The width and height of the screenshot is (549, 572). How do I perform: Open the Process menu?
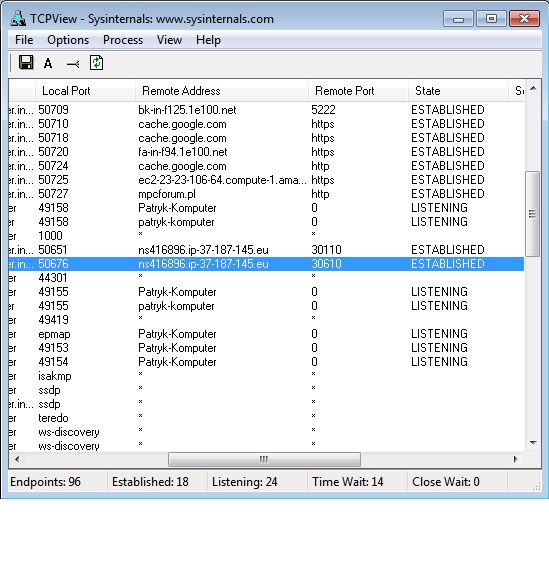(123, 40)
